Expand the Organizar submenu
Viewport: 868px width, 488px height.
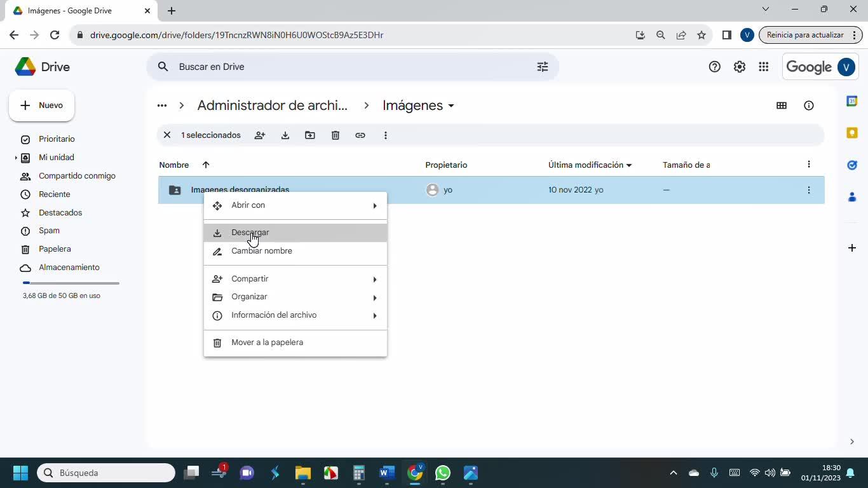click(x=295, y=297)
